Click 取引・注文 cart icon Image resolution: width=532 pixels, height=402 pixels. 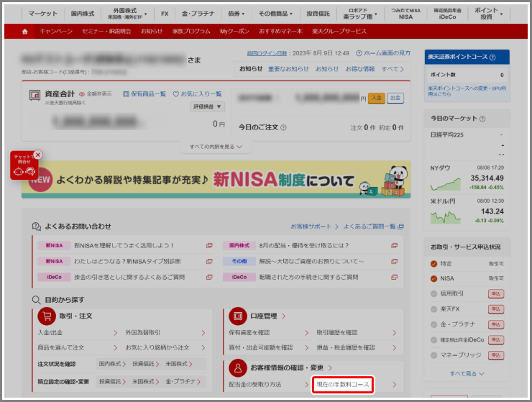47,316
